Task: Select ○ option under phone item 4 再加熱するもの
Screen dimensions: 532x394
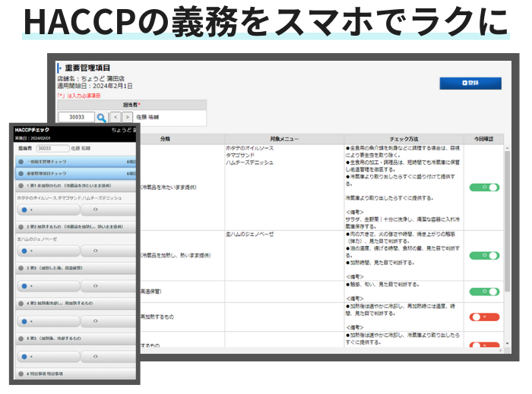Action: (x=108, y=321)
